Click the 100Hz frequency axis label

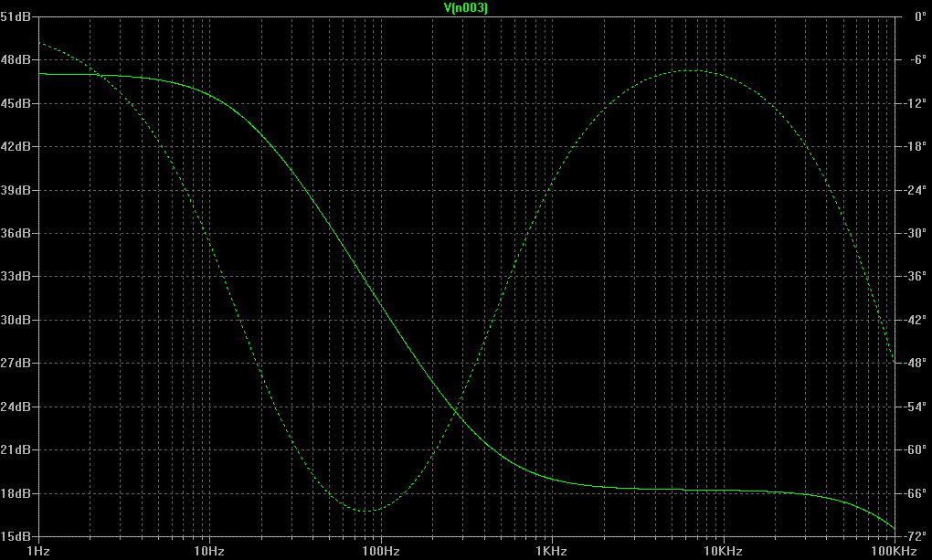381,552
